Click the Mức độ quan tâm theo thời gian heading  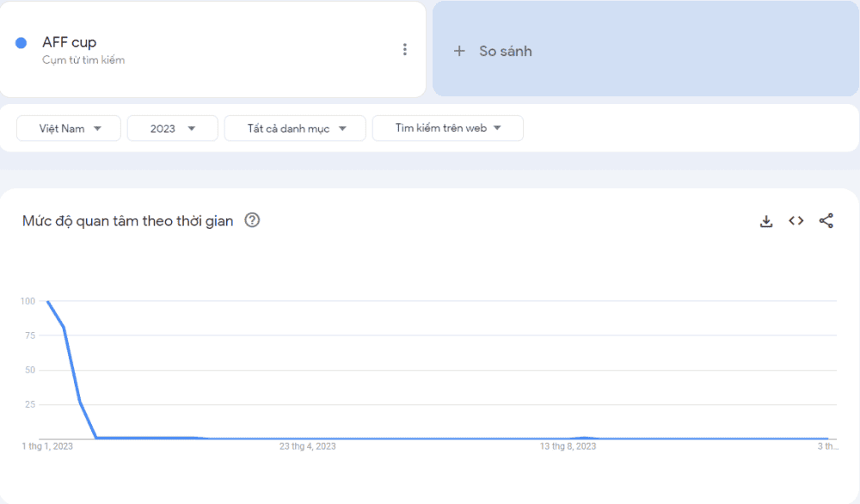click(x=128, y=221)
